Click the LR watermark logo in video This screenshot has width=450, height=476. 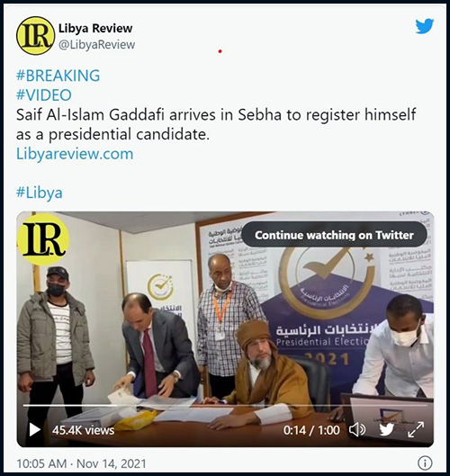43,239
